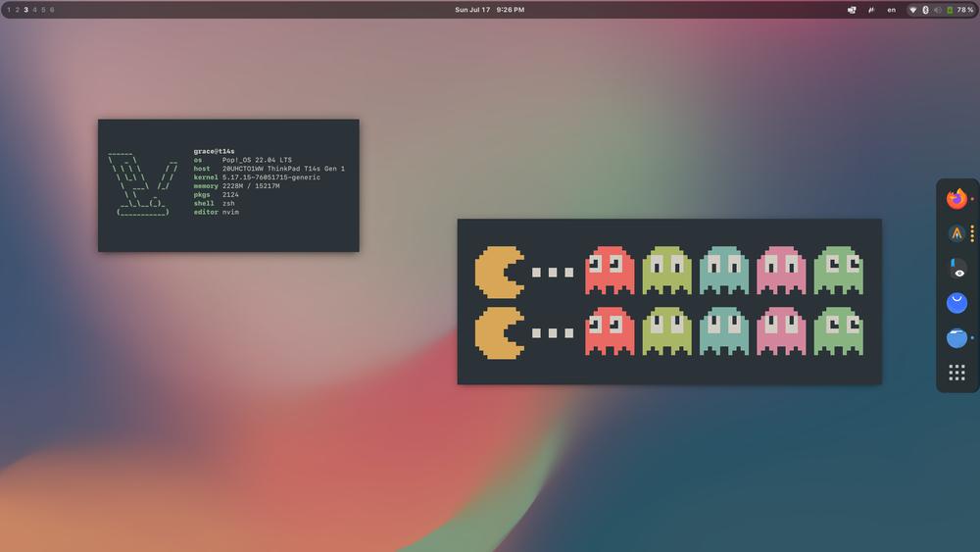
Task: Switch to workspace 5
Action: (x=43, y=10)
